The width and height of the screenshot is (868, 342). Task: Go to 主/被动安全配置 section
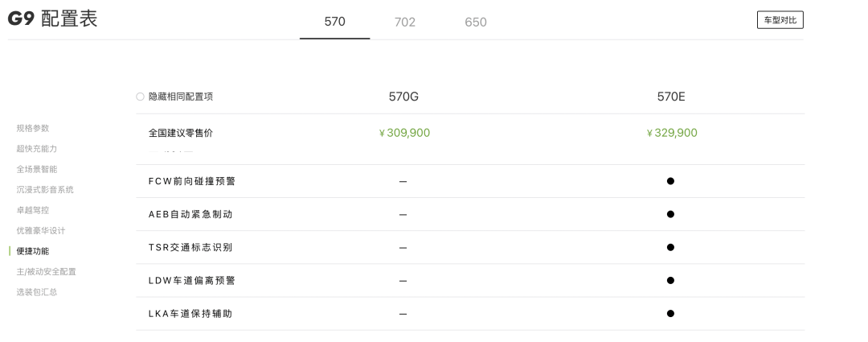47,272
